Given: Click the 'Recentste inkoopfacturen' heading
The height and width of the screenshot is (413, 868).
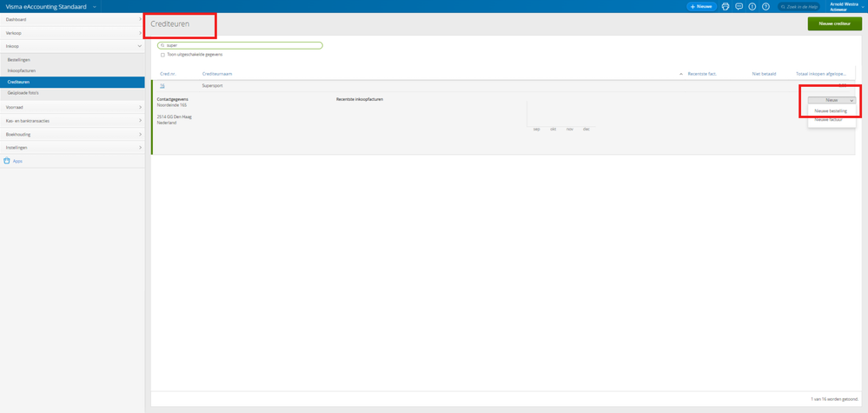Looking at the screenshot, I should 360,99.
